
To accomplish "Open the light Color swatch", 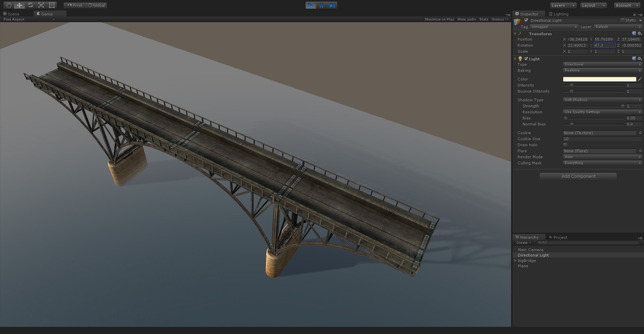I will point(599,79).
